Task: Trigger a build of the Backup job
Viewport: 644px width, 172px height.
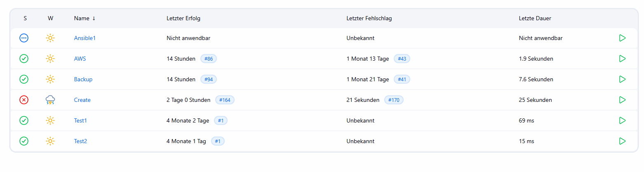Action: tap(622, 79)
